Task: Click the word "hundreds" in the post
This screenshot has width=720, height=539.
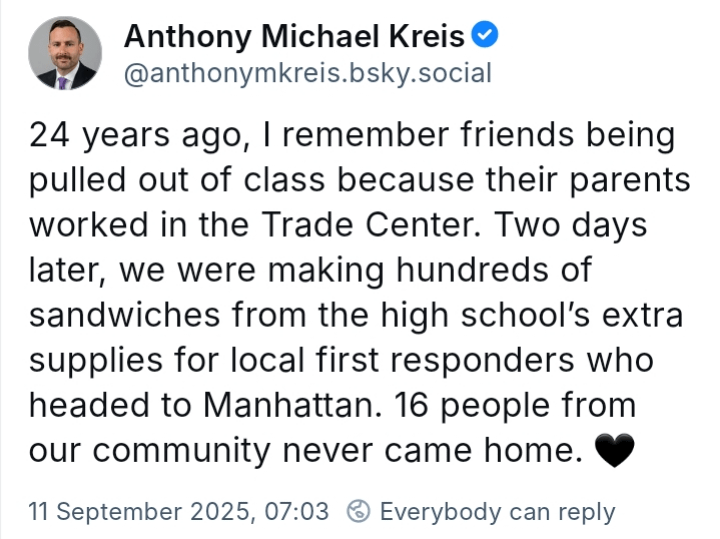Action: (472, 270)
